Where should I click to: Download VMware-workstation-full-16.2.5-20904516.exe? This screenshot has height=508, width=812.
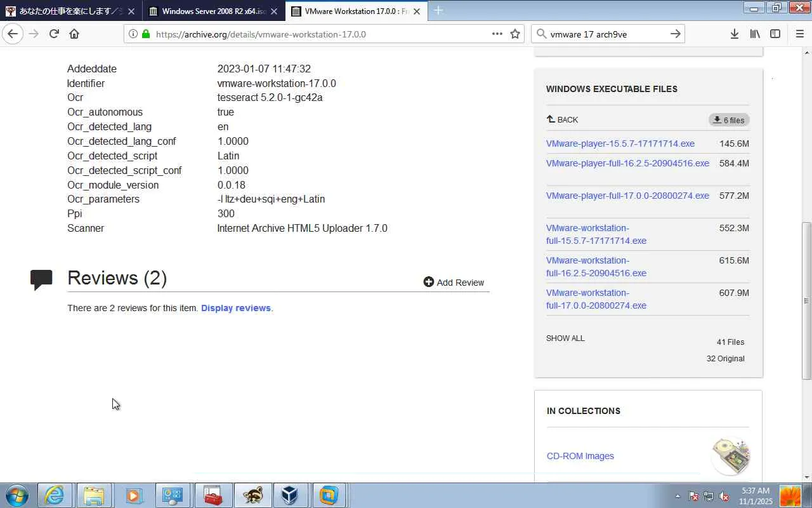[596, 267]
